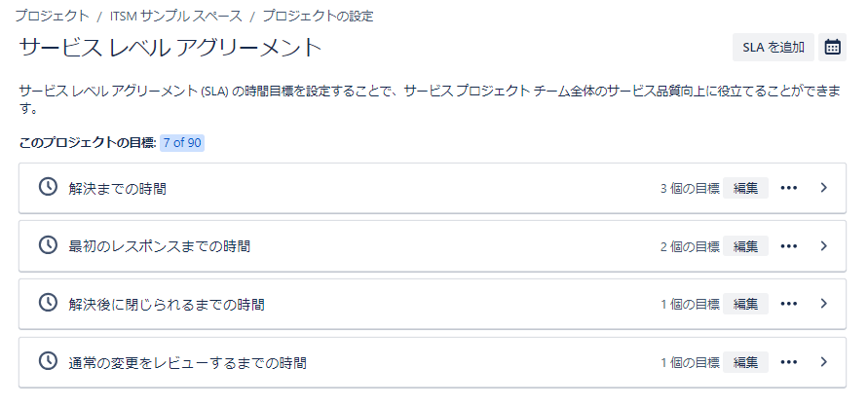Expand the 解決後に閉じられるまでの時間 row chevron
Image resolution: width=868 pixels, height=405 pixels.
click(824, 304)
